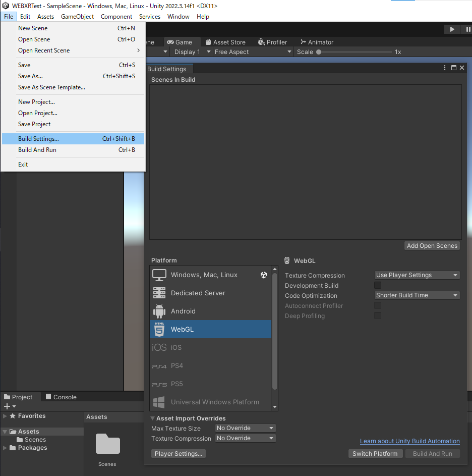The width and height of the screenshot is (472, 476).
Task: Collapse the Assets tree item
Action: (5, 432)
